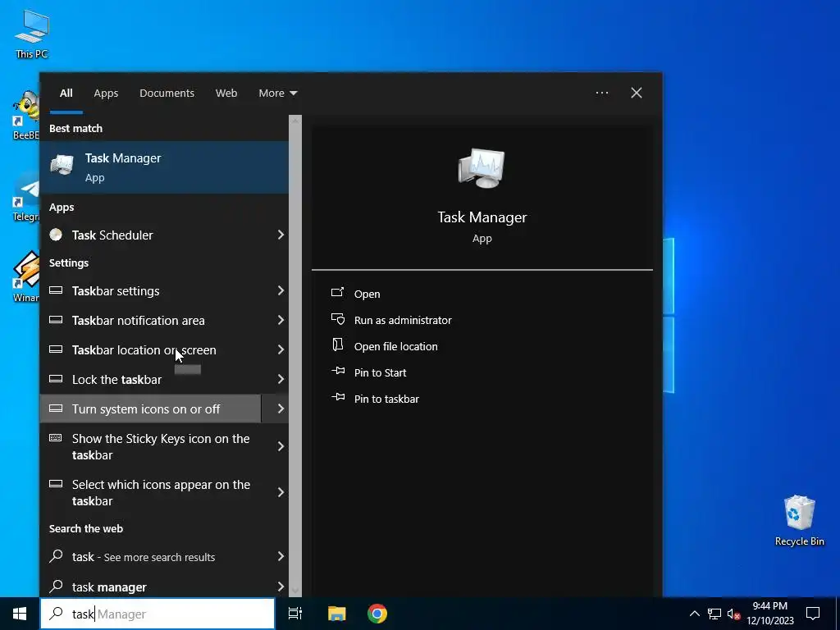Switch to the Documents search tab
The width and height of the screenshot is (840, 630).
(167, 94)
